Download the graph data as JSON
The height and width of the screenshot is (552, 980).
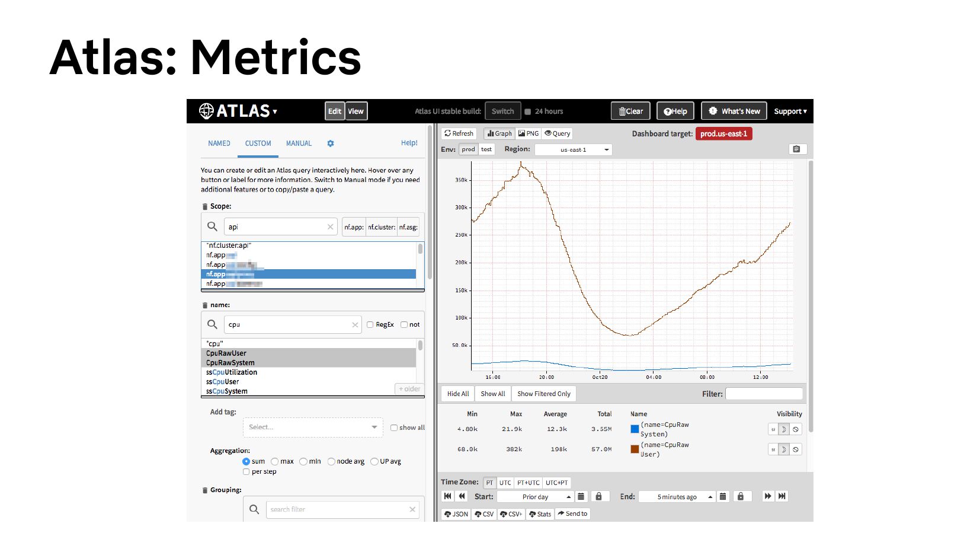click(x=456, y=514)
